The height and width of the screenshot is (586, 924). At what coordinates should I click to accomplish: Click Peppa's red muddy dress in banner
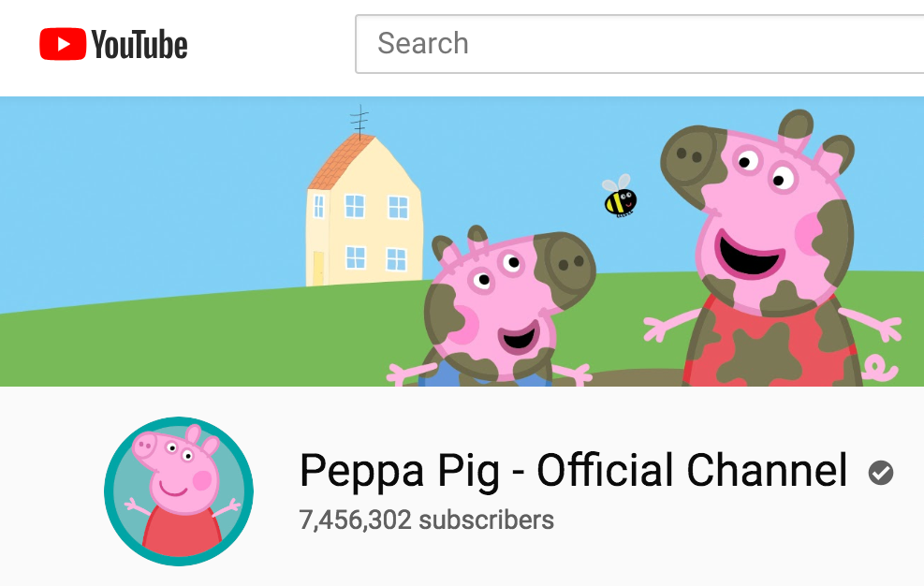point(768,346)
